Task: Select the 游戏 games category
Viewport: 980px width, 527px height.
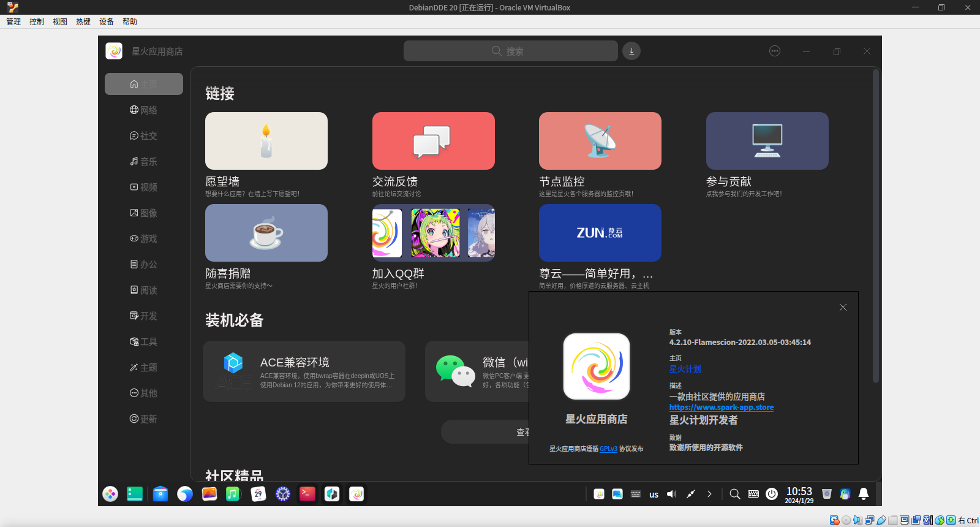Action: tap(144, 238)
